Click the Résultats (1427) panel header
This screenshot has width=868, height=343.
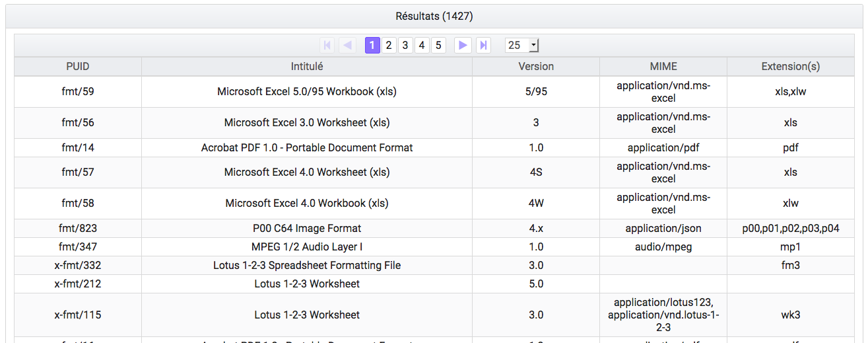[434, 16]
